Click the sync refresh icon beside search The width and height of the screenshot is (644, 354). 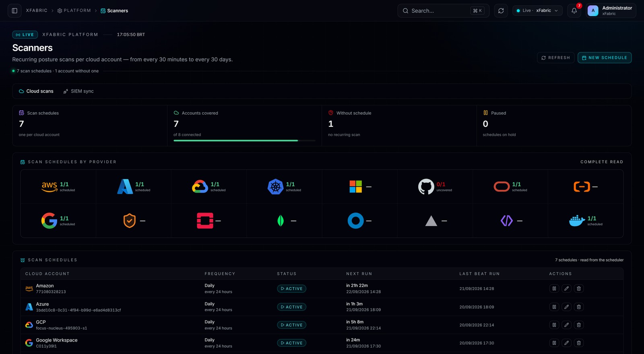pyautogui.click(x=501, y=11)
